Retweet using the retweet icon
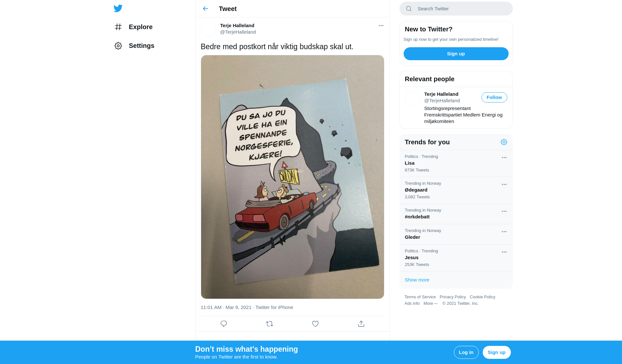622x364 pixels. (x=270, y=324)
